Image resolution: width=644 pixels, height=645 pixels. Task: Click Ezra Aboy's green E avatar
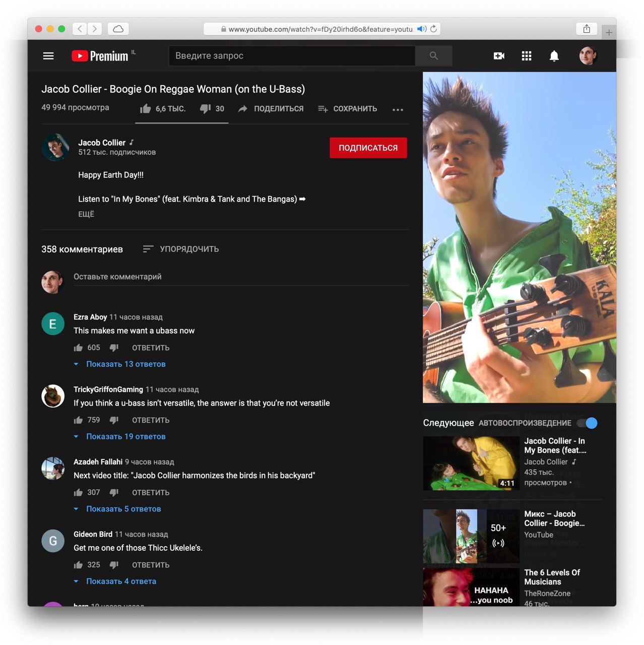pos(53,324)
